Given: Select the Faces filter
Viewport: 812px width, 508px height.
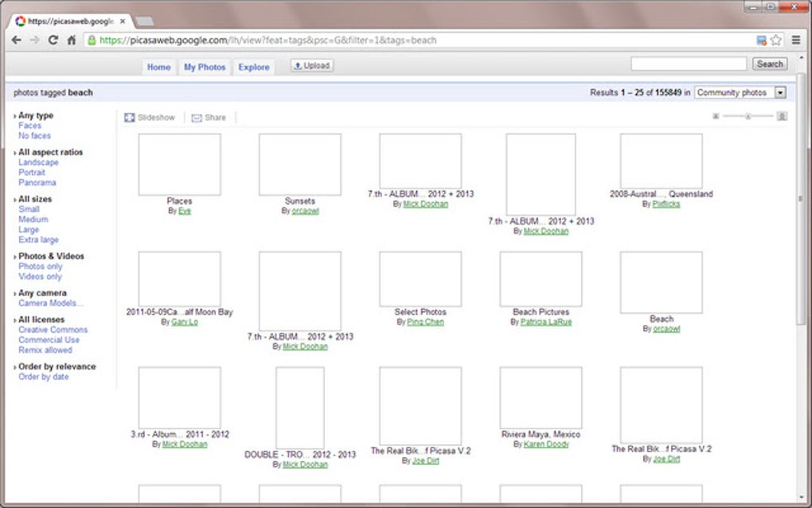Looking at the screenshot, I should coord(29,125).
